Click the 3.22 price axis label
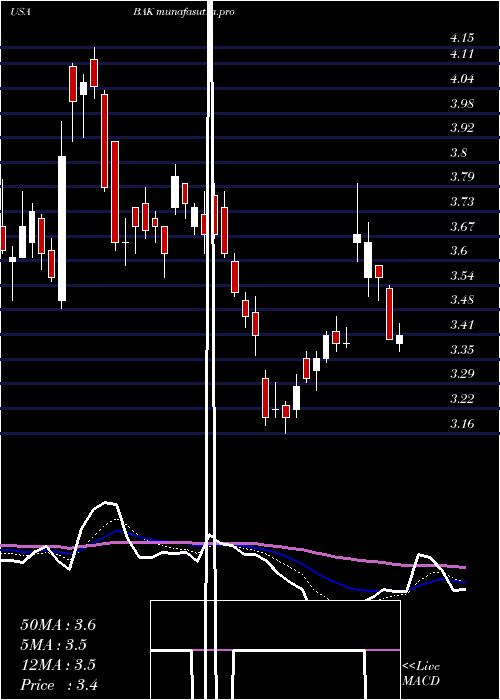Screen dimensions: 500x700 [x=462, y=398]
